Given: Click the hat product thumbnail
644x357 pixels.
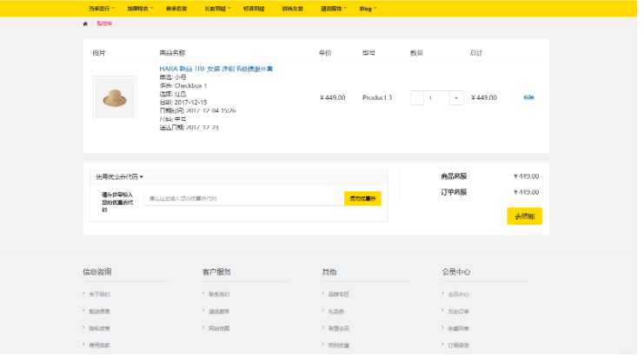Looking at the screenshot, I should (x=115, y=97).
